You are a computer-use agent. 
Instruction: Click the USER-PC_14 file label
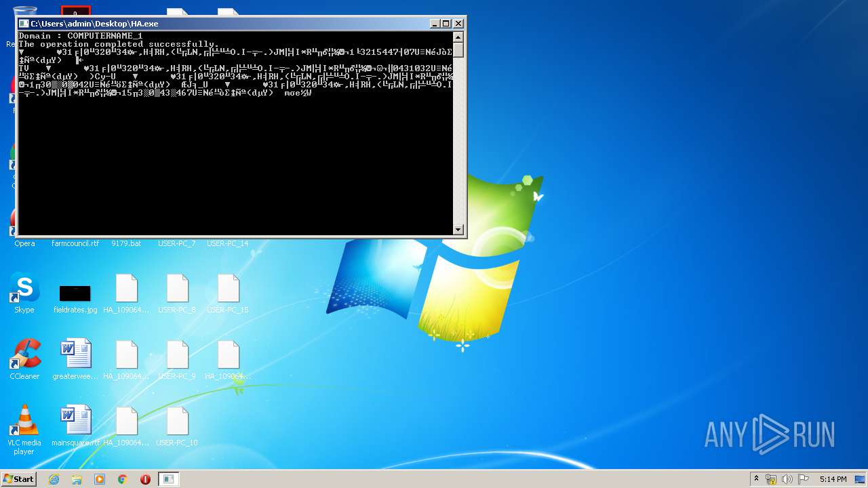pyautogui.click(x=228, y=243)
